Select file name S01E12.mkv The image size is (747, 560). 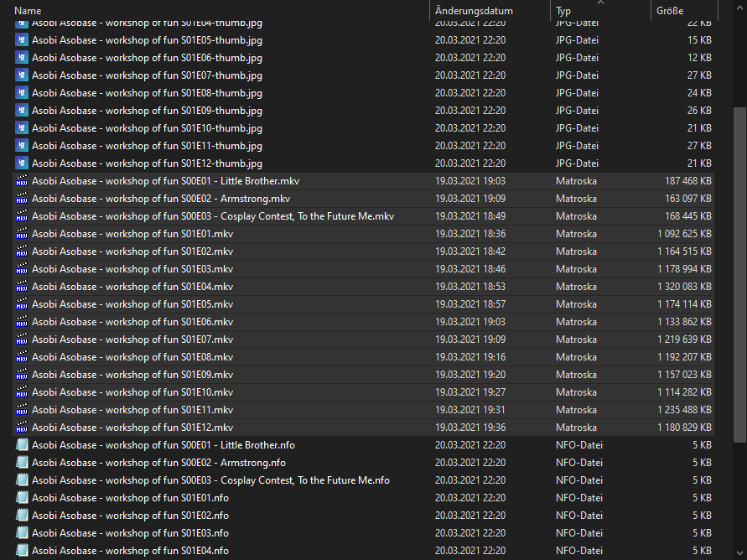point(132,428)
